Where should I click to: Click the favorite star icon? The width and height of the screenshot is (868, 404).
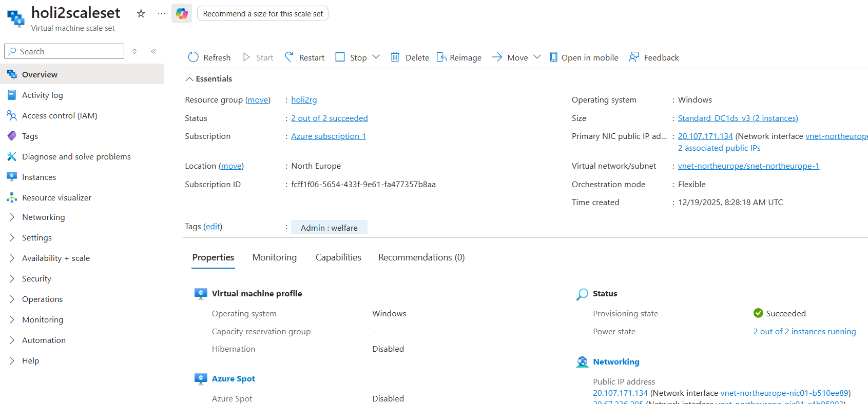(x=141, y=13)
